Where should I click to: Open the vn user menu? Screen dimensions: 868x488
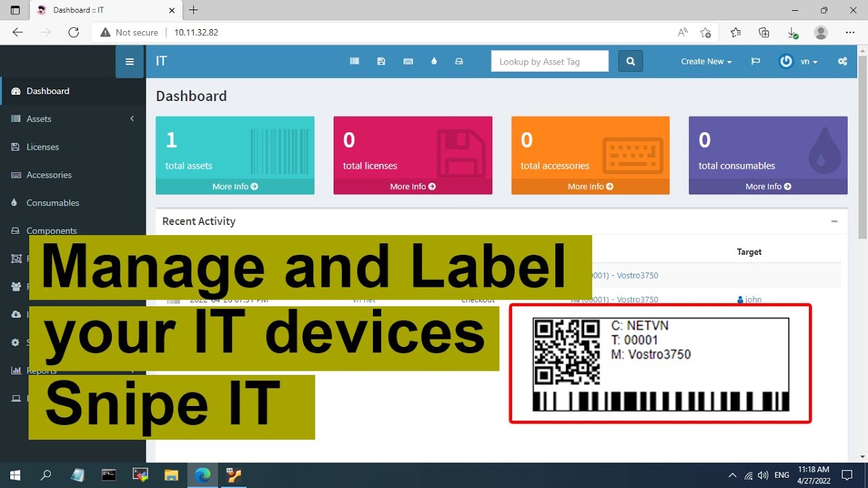(x=798, y=61)
